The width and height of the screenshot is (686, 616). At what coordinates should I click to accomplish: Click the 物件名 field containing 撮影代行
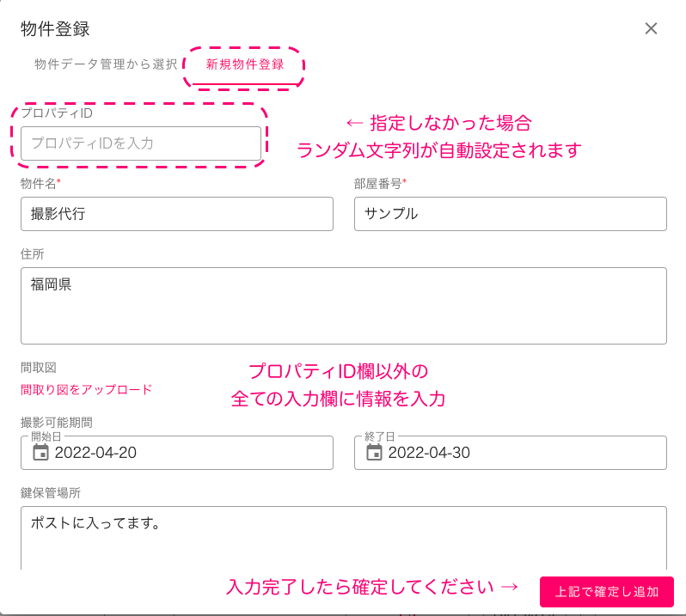point(177,214)
